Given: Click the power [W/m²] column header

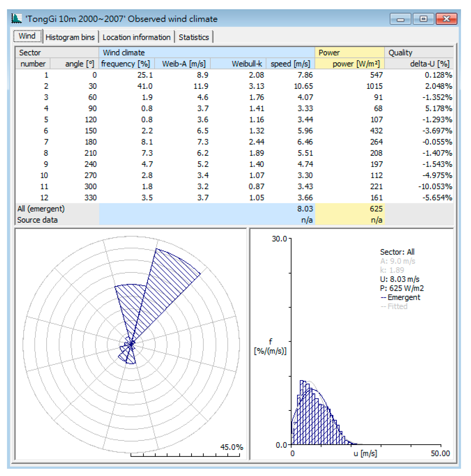Looking at the screenshot, I should pos(356,64).
